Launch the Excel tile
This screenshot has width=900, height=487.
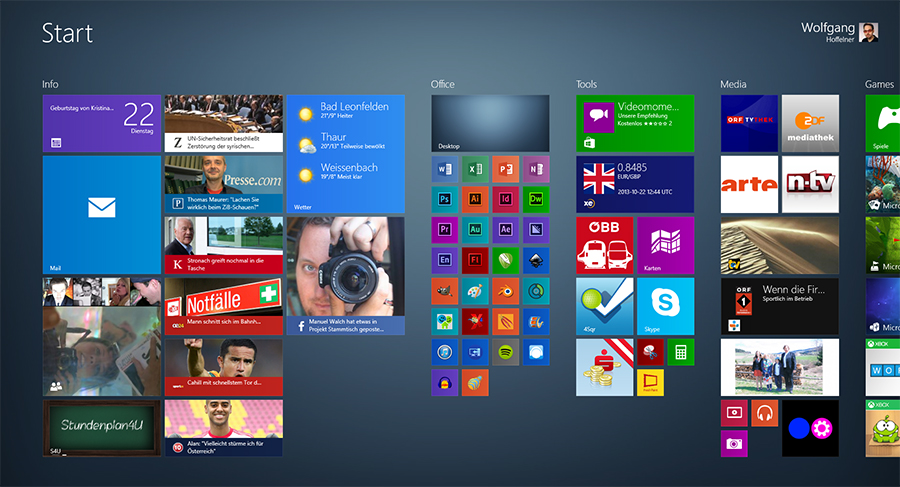coord(475,169)
